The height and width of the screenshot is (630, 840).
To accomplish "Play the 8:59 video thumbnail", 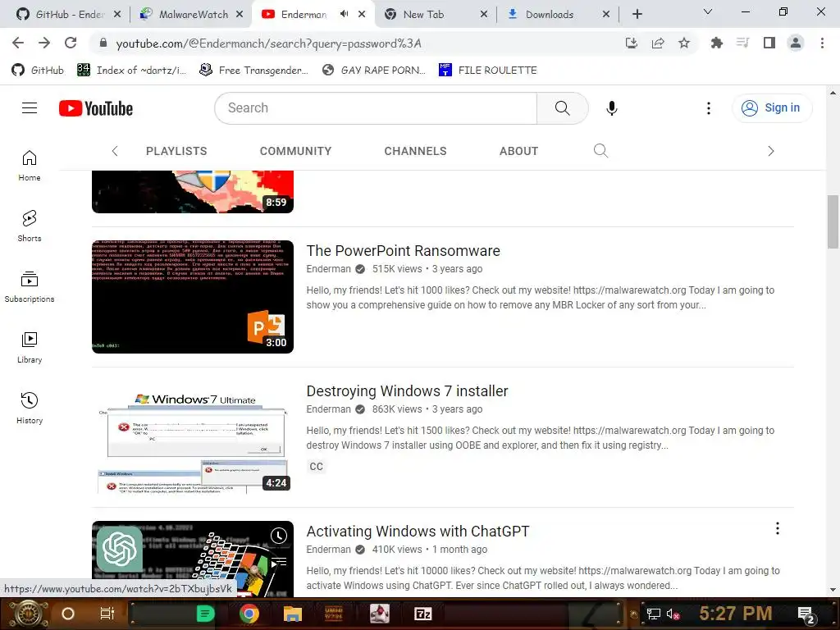I will pos(193,192).
